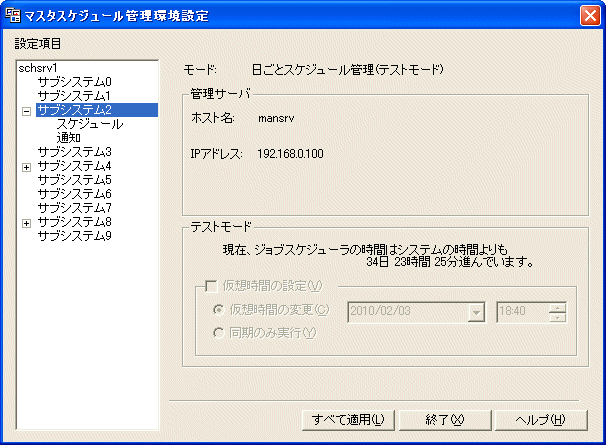
Task: Click the title bar application icon
Action: (13, 15)
